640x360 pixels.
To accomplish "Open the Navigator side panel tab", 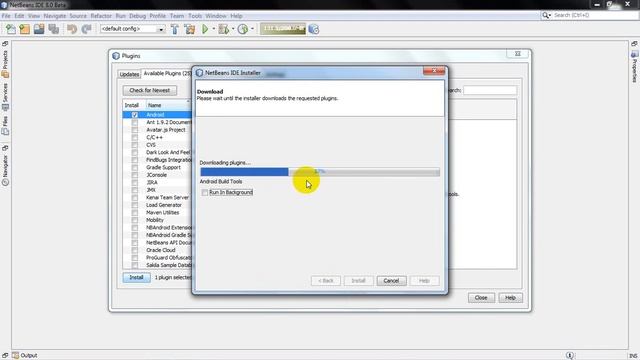I will 5,170.
